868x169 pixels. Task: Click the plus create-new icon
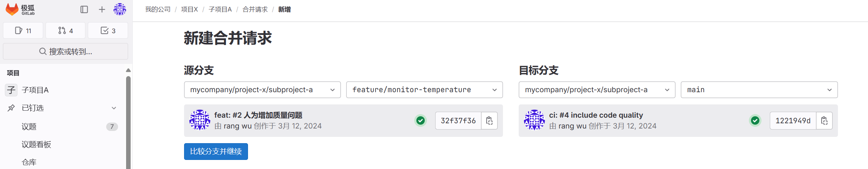pos(102,9)
